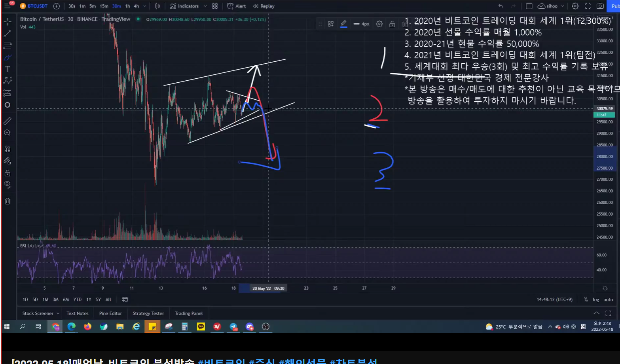Select the long position forecasting tool
Image resolution: width=620 pixels, height=364 pixels.
(x=8, y=93)
